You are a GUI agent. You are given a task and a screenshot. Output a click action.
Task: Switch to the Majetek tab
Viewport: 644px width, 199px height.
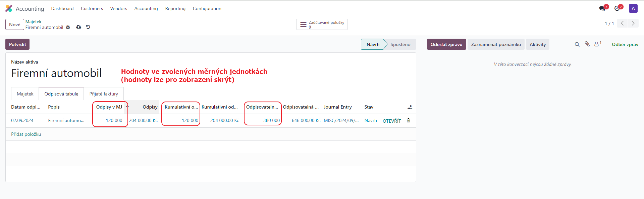25,94
